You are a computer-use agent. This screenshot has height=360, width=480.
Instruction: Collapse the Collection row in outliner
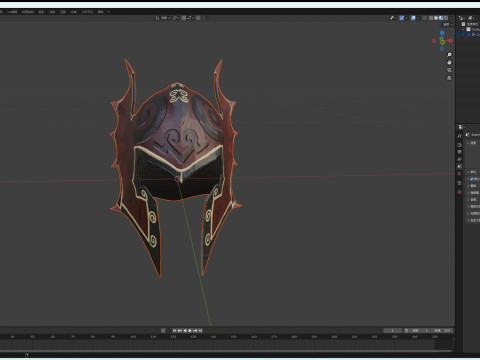pyautogui.click(x=463, y=29)
